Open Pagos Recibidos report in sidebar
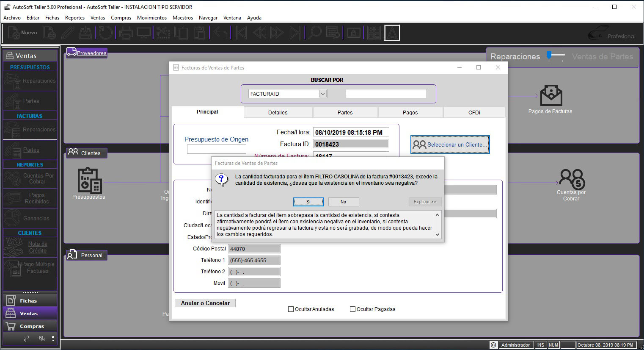This screenshot has height=350, width=644. coord(30,198)
